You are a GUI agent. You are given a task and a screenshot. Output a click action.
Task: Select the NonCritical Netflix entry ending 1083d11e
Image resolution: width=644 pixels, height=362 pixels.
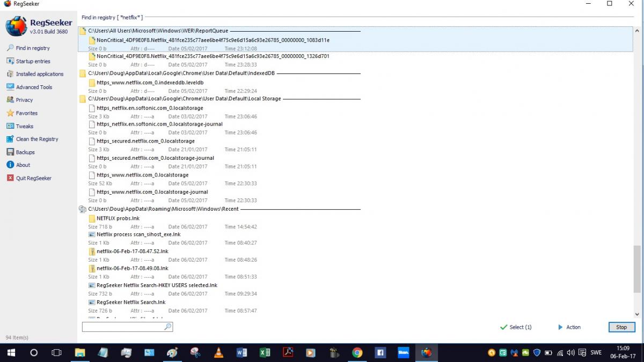213,40
